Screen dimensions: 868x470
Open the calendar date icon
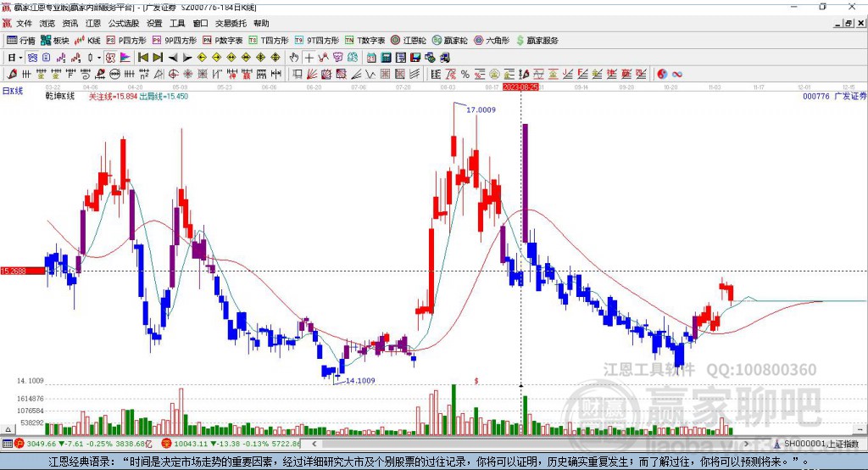pos(371,58)
